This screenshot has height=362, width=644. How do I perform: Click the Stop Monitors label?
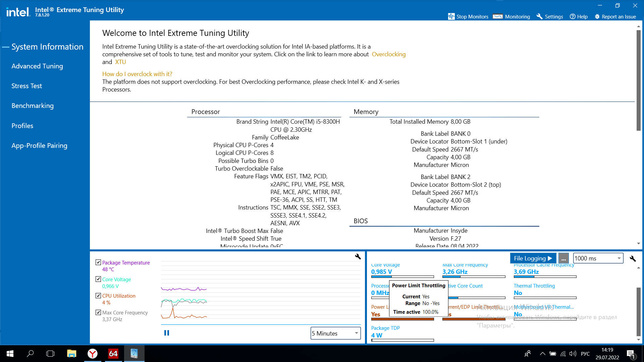[x=472, y=16]
